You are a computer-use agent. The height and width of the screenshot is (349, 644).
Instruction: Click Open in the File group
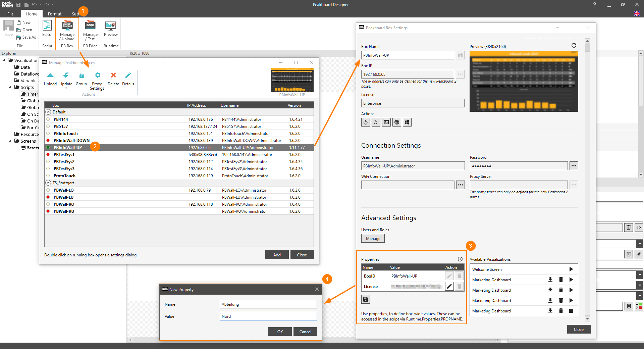[24, 30]
